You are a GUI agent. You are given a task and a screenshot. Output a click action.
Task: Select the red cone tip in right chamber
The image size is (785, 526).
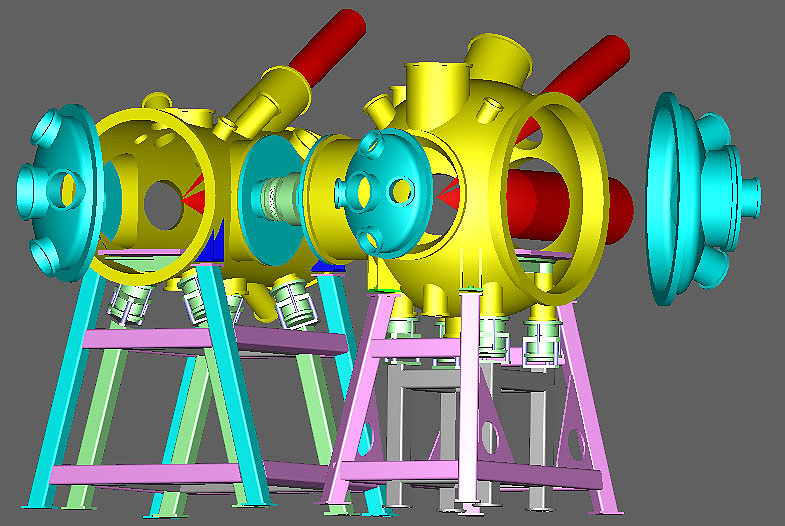coord(447,193)
